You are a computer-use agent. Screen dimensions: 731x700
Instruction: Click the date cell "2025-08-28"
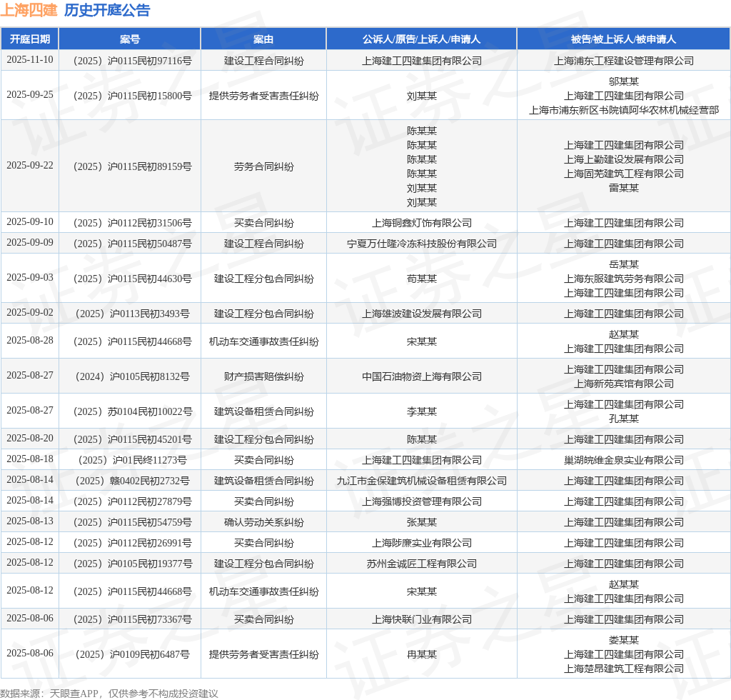coord(30,341)
